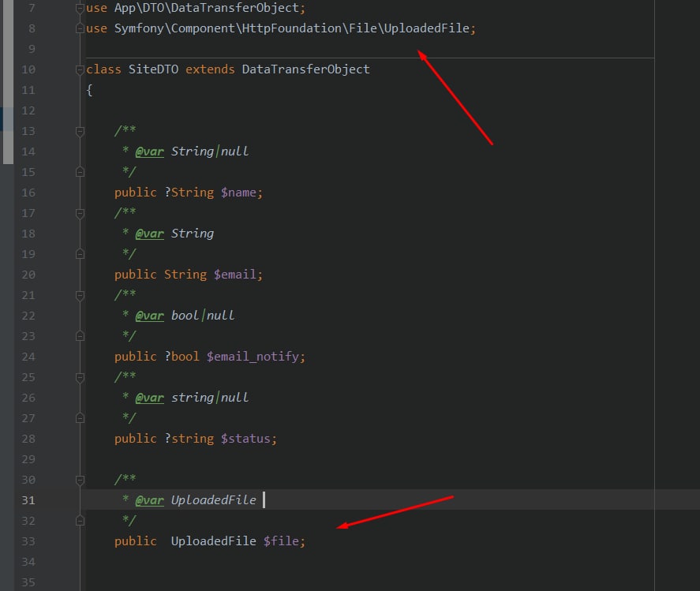Click the '$email' variable on line 20
The width and height of the screenshot is (700, 591).
[235, 275]
